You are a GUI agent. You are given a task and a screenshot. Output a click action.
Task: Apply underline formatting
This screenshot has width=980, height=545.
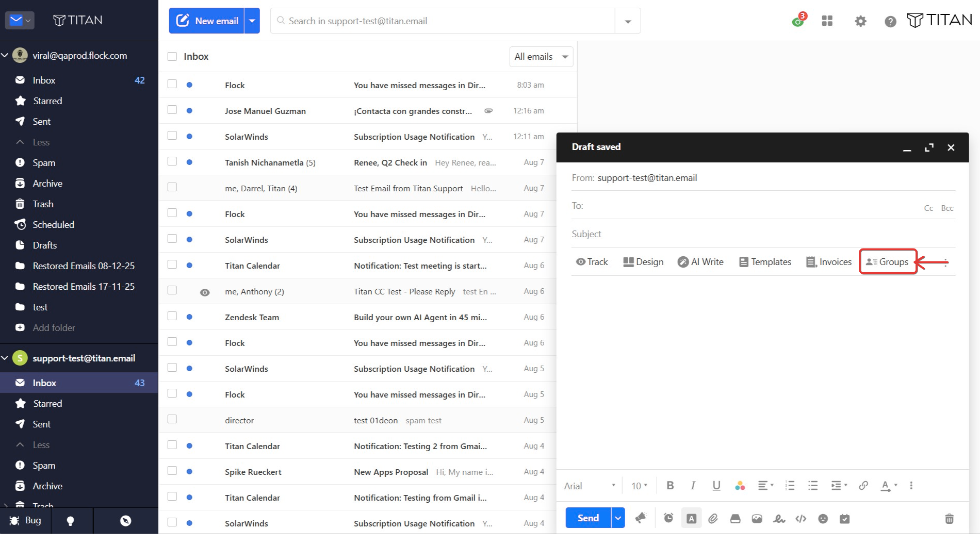click(x=716, y=485)
